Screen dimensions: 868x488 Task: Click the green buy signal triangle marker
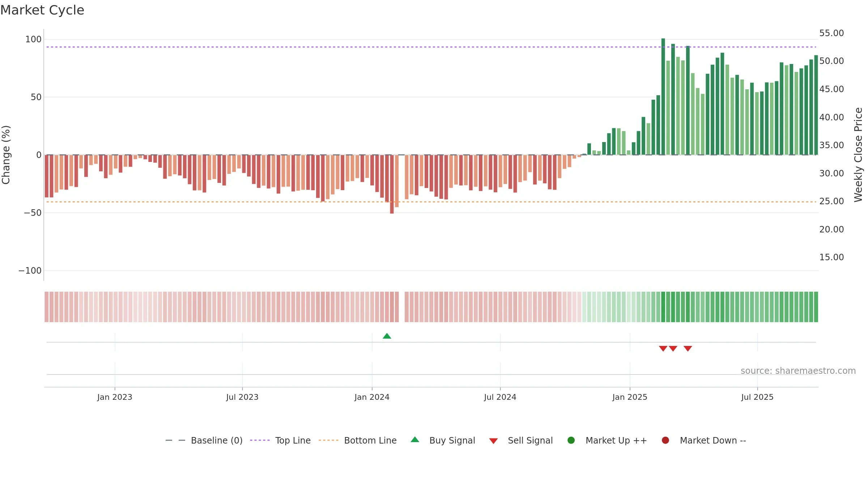387,336
